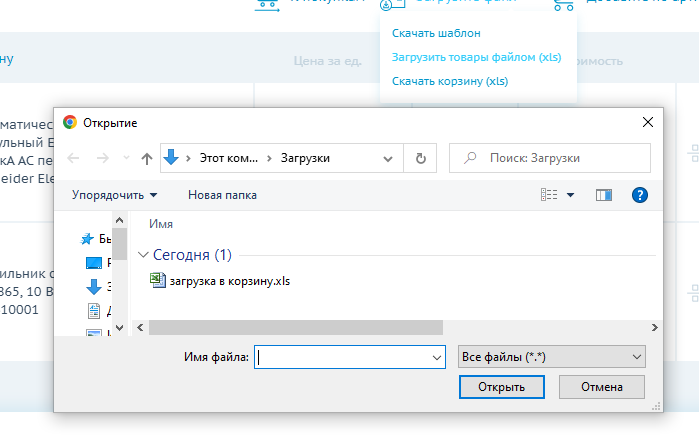699x438 pixels.
Task: Click 'Цена за ед.' column header on page
Action: click(x=328, y=61)
